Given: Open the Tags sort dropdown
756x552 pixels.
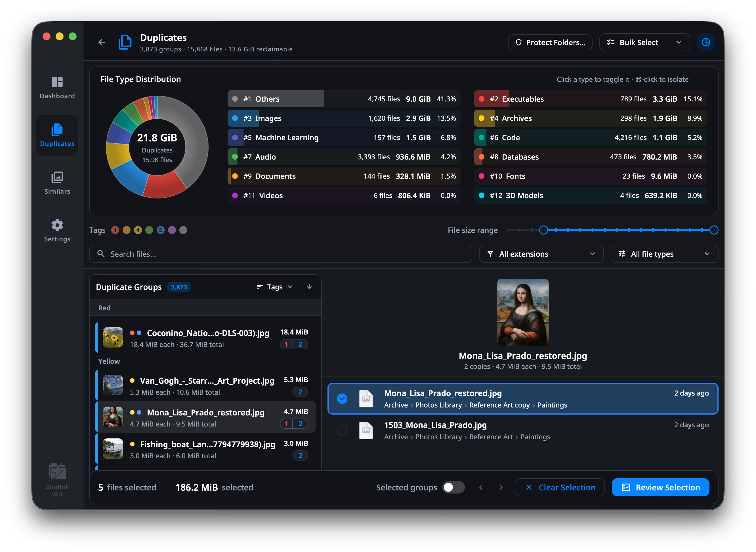Looking at the screenshot, I should pyautogui.click(x=274, y=287).
